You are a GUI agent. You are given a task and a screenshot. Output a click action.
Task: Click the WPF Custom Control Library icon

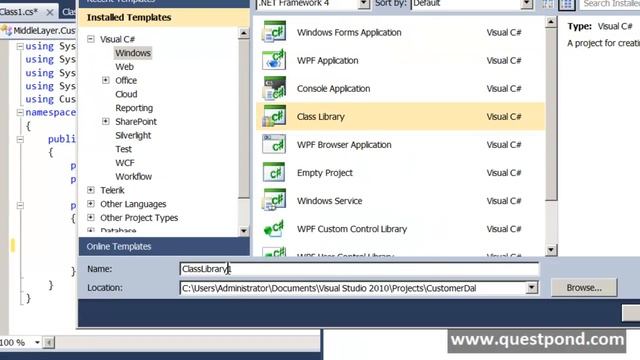click(x=274, y=229)
